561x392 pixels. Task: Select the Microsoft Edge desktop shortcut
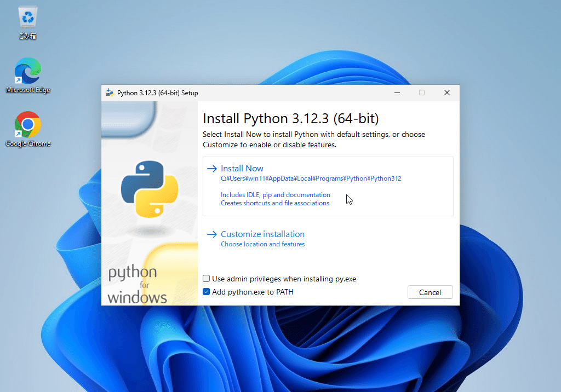coord(27,75)
